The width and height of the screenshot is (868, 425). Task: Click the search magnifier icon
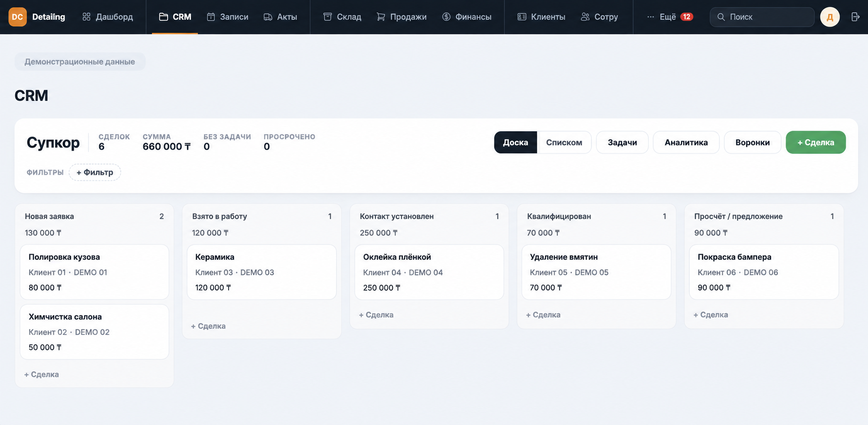pyautogui.click(x=721, y=17)
